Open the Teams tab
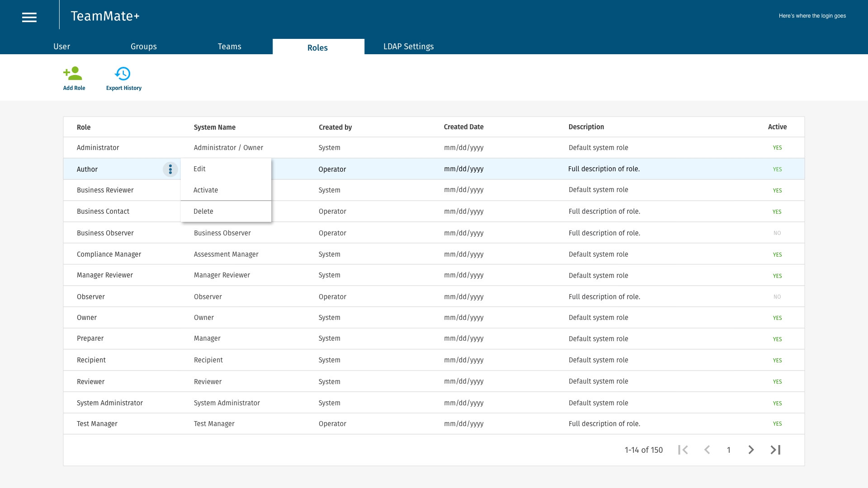Image resolution: width=868 pixels, height=488 pixels. point(229,47)
